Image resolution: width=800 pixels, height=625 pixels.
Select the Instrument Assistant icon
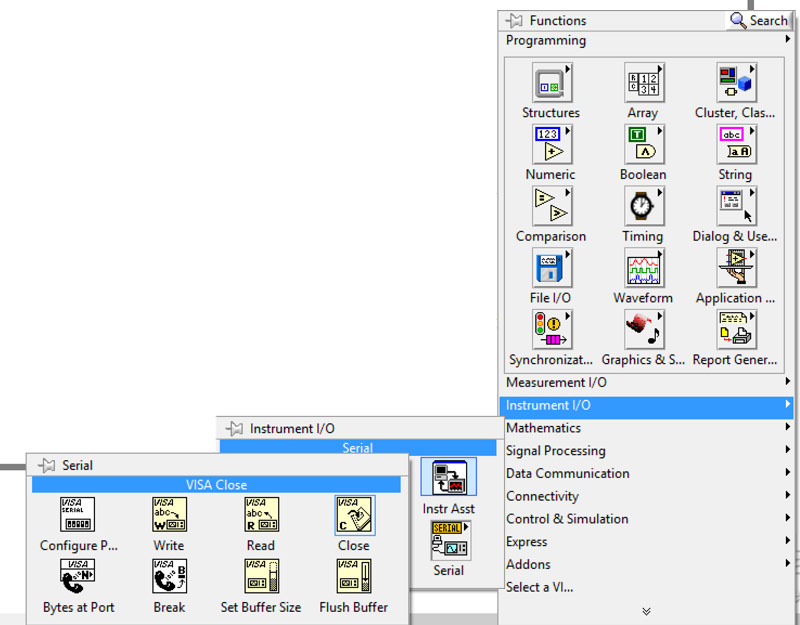click(x=448, y=478)
